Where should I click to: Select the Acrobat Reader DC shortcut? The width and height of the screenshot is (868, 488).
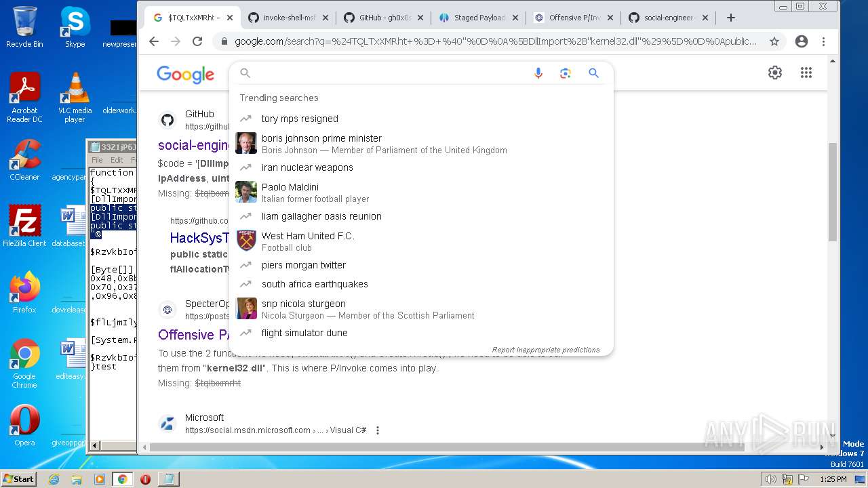pos(24,98)
